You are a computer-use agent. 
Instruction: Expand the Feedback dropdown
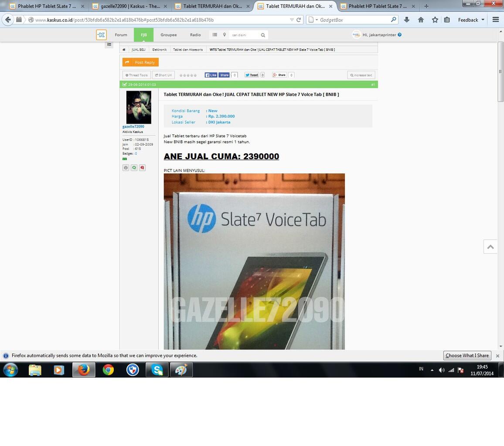pyautogui.click(x=471, y=20)
